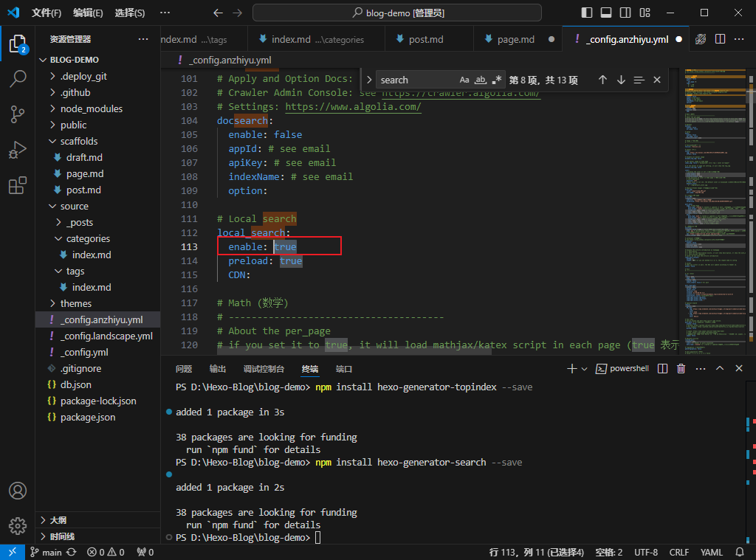756x560 pixels.
Task: Switch to the post.md editor tab
Action: [x=426, y=40]
